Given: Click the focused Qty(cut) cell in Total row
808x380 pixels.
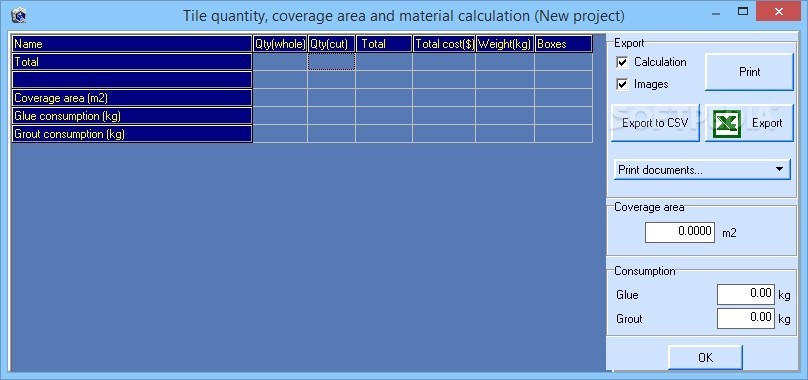Looking at the screenshot, I should click(x=331, y=62).
